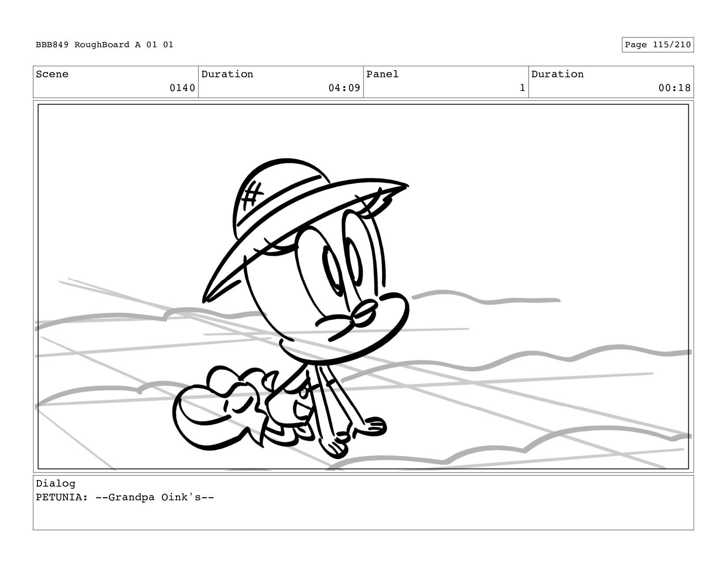Select the scene duration value 04:09
The image size is (728, 563).
click(x=344, y=88)
